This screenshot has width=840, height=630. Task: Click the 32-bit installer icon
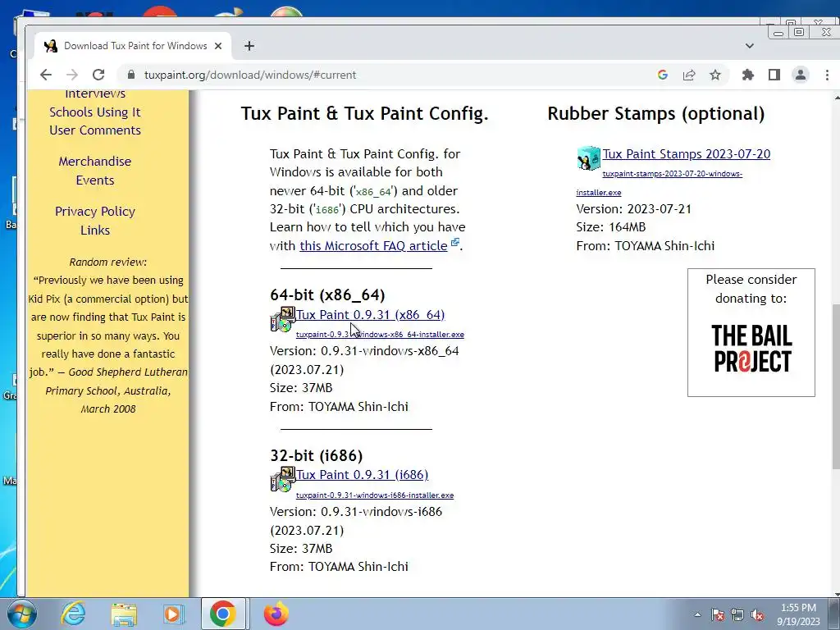[283, 479]
